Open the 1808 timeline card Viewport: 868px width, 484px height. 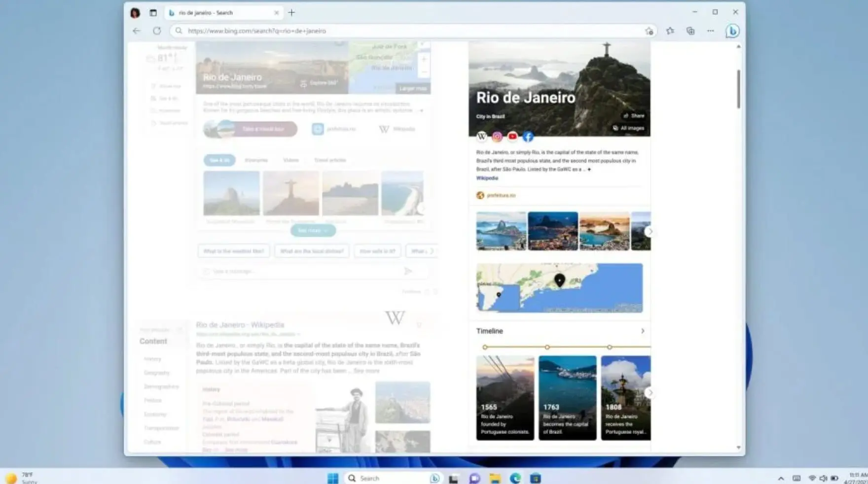tap(626, 398)
